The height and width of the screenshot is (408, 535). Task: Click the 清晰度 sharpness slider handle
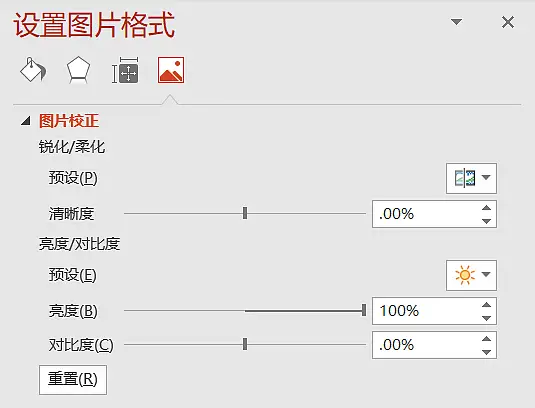click(x=245, y=213)
